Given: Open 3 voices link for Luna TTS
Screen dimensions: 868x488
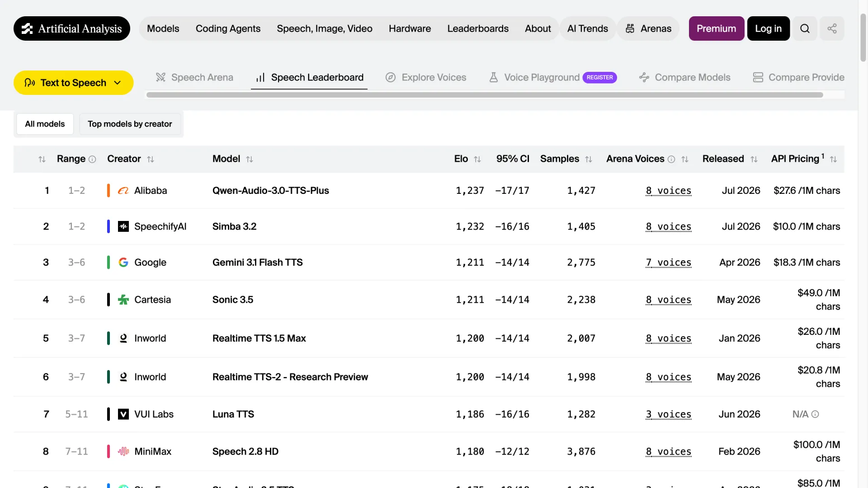Looking at the screenshot, I should (669, 414).
